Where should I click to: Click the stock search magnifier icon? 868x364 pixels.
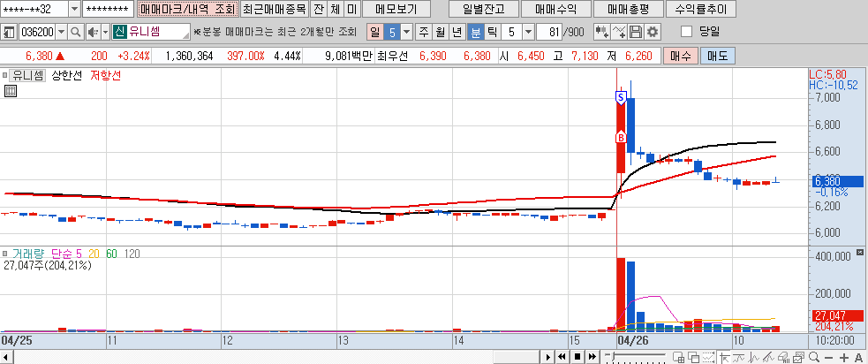tap(75, 33)
